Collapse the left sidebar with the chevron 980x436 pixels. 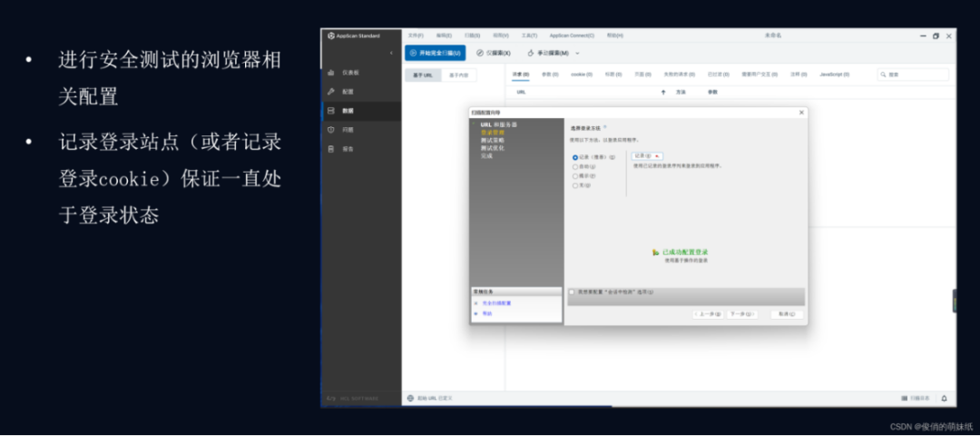pos(392,54)
